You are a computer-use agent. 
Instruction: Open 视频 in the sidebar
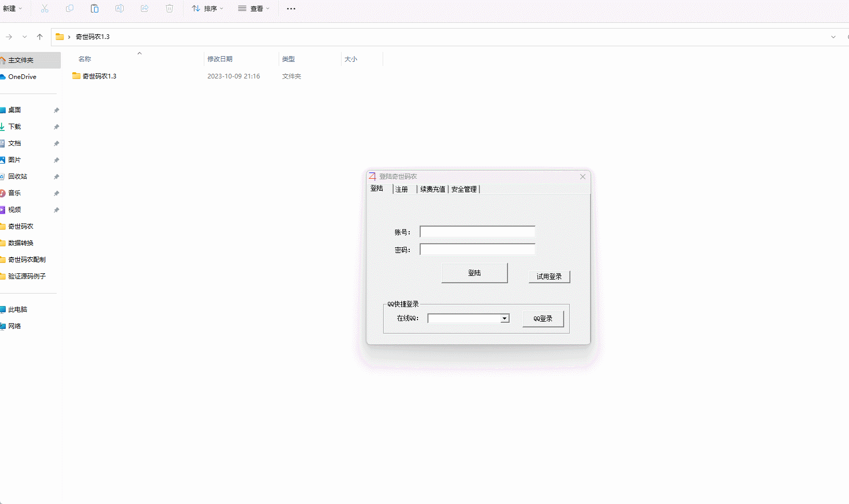coord(15,210)
